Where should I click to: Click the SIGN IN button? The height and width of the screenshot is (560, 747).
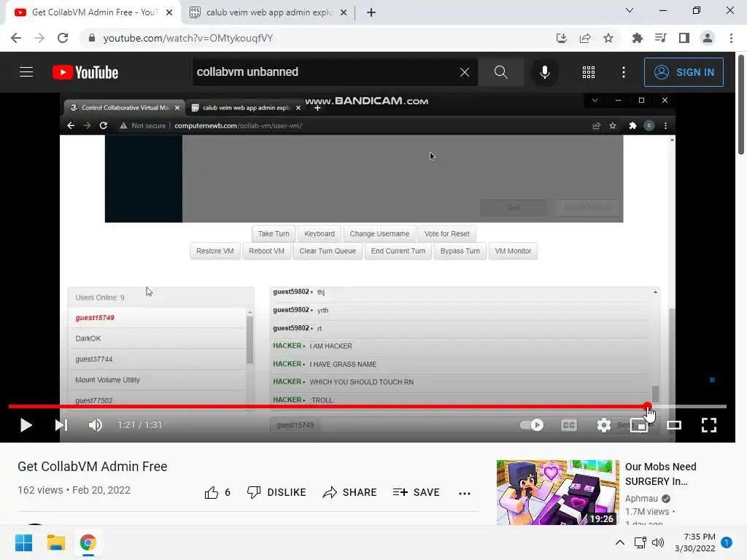(684, 72)
